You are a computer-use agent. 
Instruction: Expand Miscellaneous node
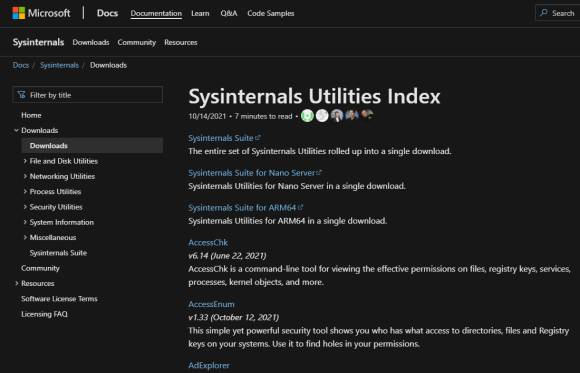tap(25, 237)
